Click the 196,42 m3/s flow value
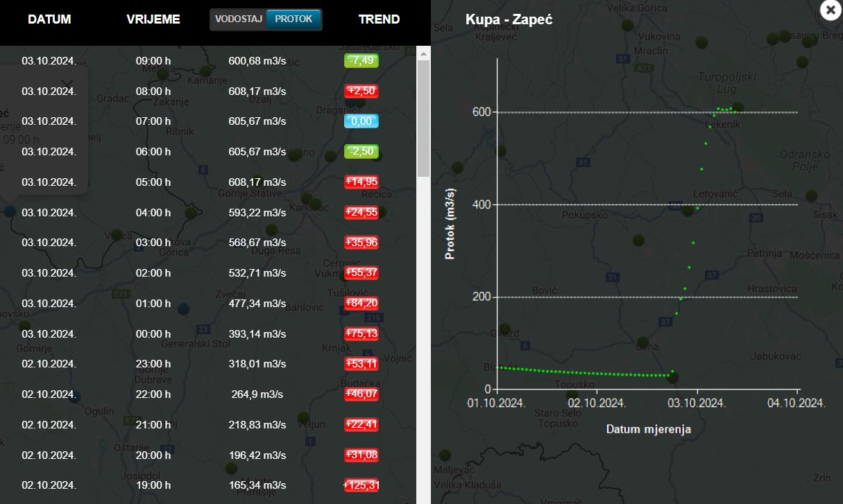Image resolution: width=843 pixels, height=504 pixels. coord(257,455)
